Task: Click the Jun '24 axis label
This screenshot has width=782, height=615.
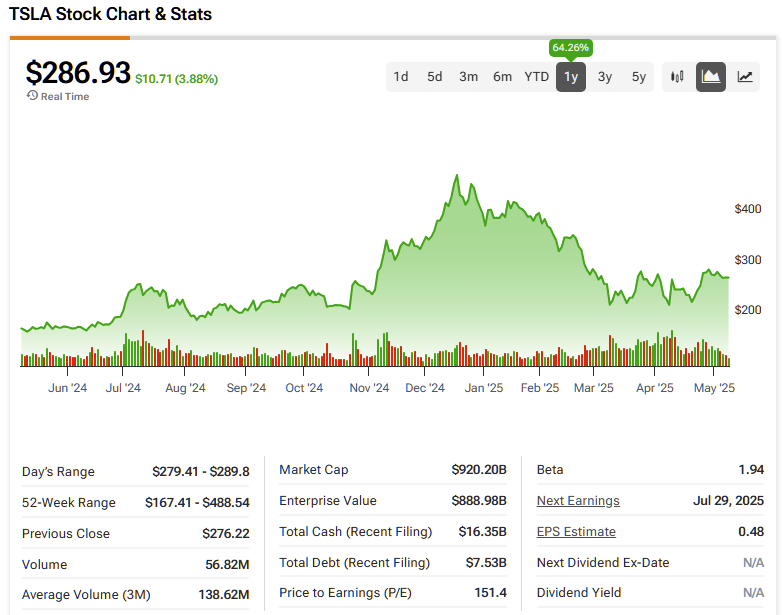Action: [67, 388]
